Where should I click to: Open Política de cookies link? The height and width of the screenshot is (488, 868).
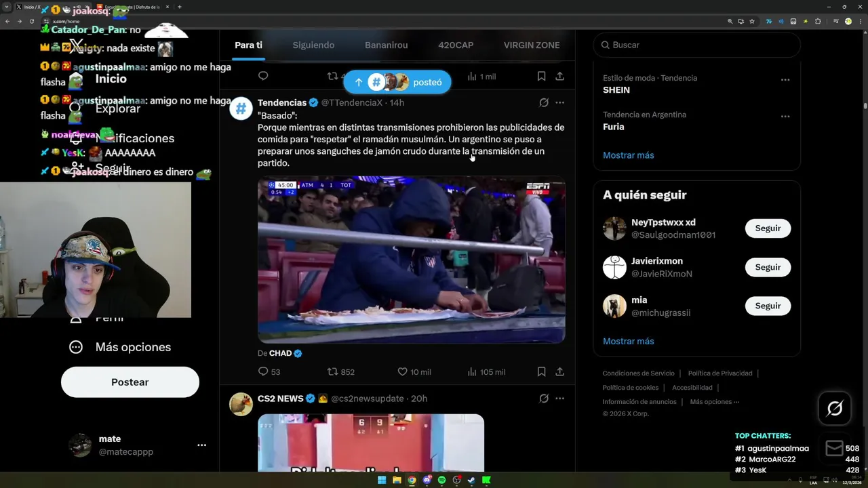point(631,388)
